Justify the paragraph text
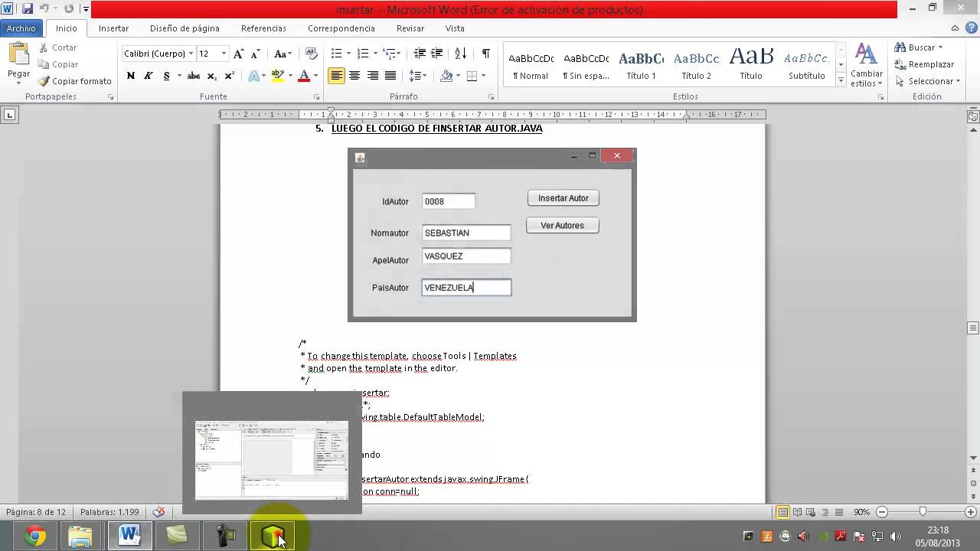 pyautogui.click(x=390, y=76)
